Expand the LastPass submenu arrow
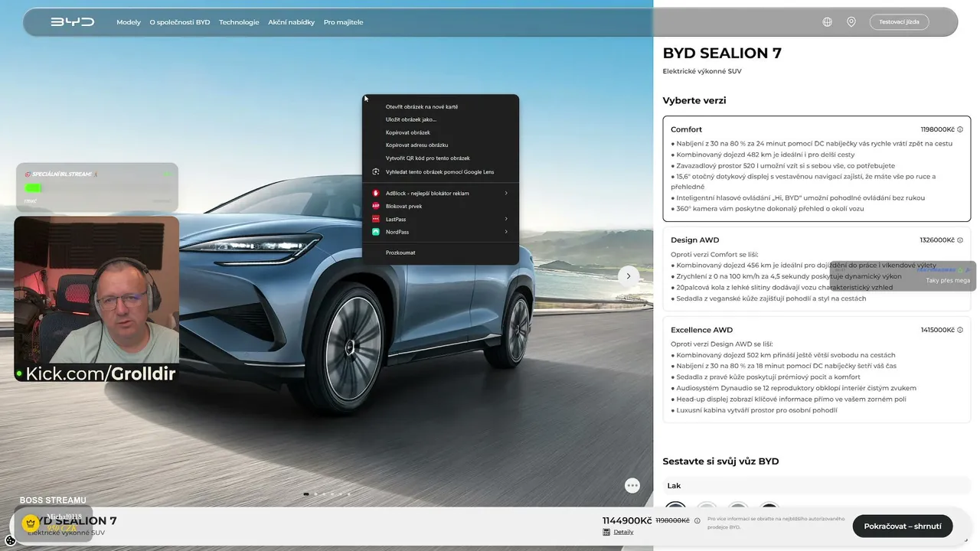This screenshot has width=980, height=551. point(506,219)
